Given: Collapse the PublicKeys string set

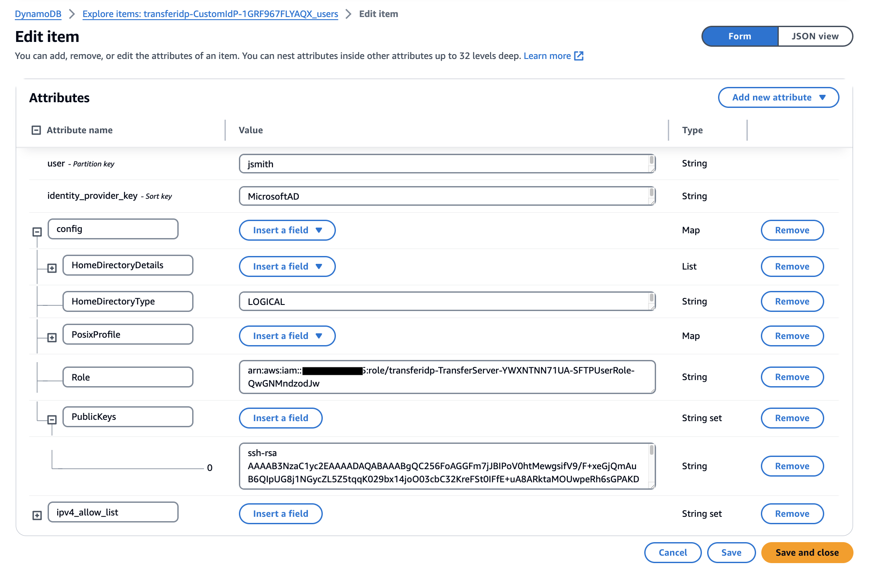Looking at the screenshot, I should pos(53,419).
